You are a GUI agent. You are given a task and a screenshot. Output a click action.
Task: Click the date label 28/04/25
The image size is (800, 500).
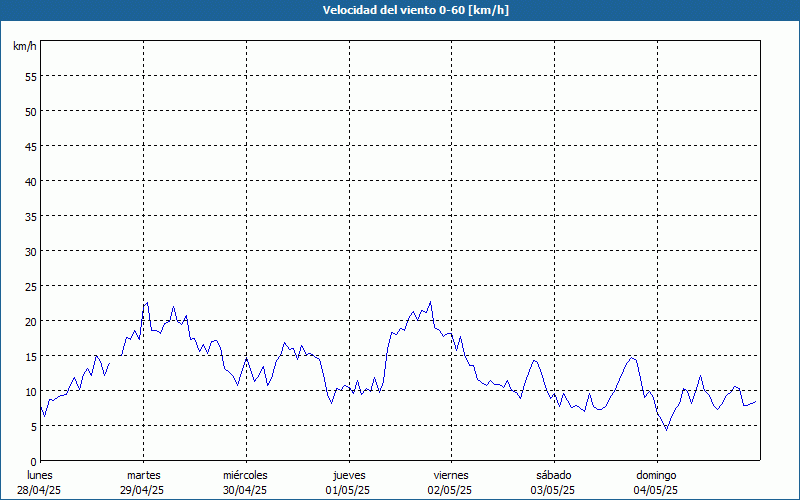click(x=39, y=490)
